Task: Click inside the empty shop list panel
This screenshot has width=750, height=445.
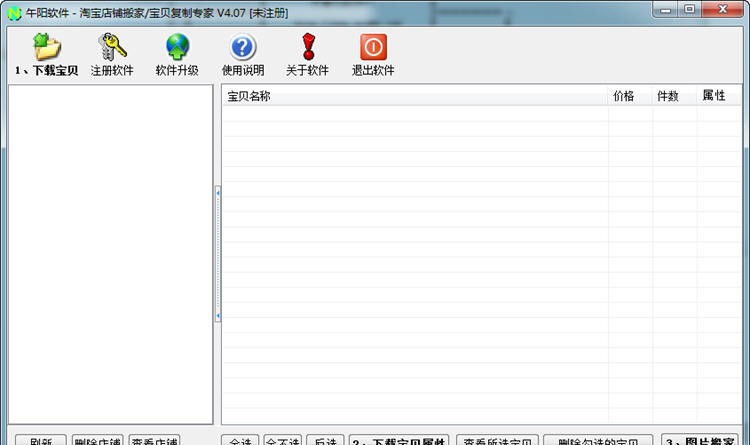Action: click(x=110, y=255)
